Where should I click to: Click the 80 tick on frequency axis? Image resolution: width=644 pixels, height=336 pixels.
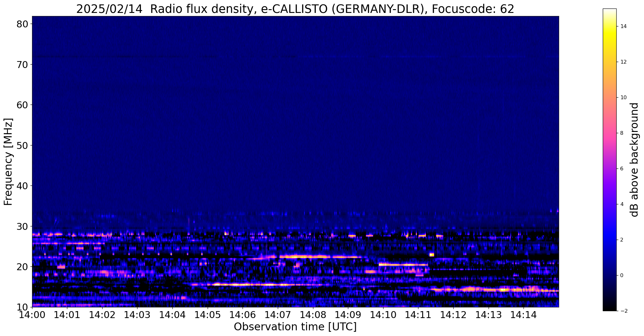pyautogui.click(x=23, y=24)
